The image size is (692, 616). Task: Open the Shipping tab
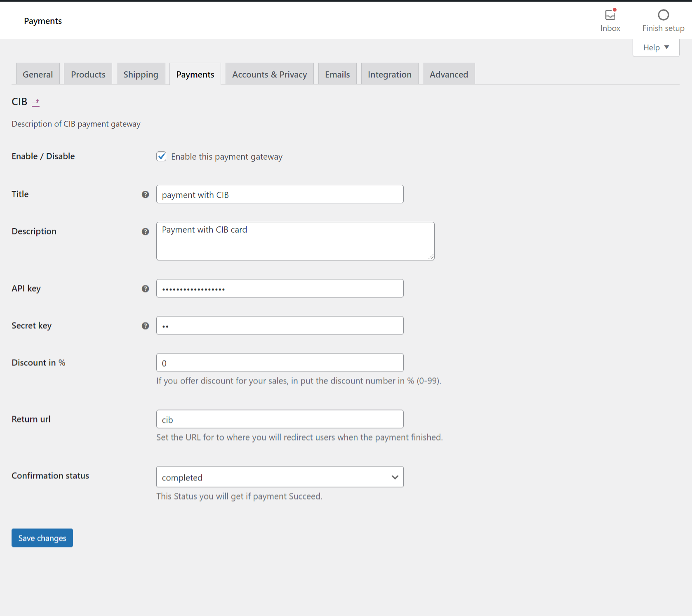pos(141,74)
